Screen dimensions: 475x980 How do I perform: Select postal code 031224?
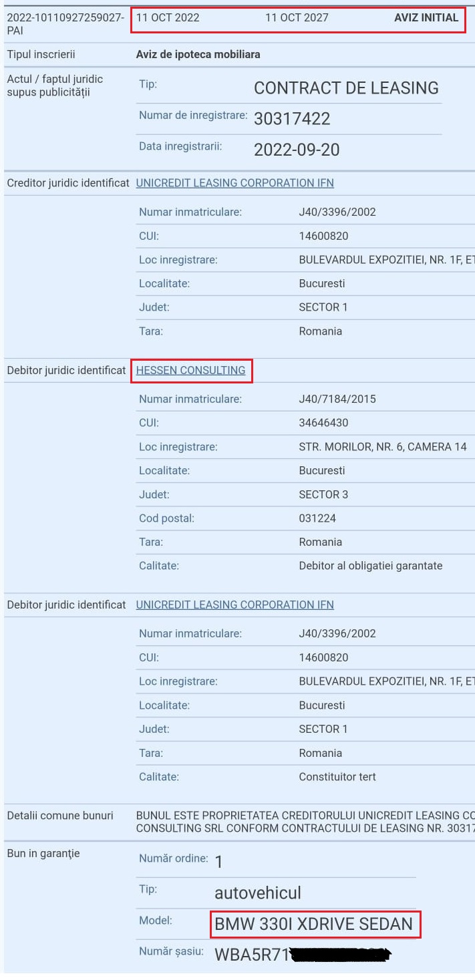(x=317, y=518)
